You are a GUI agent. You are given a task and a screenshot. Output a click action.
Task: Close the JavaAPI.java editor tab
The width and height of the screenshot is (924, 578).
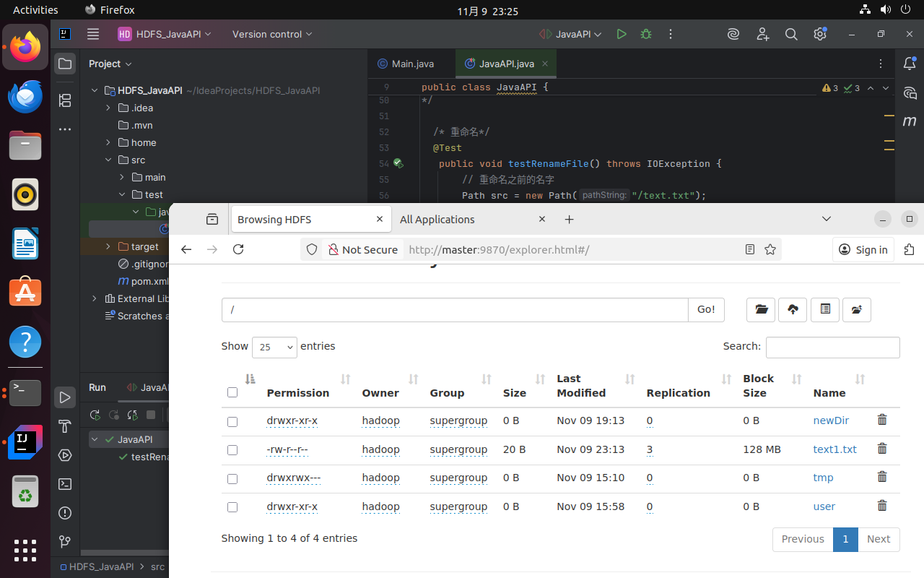click(x=545, y=64)
